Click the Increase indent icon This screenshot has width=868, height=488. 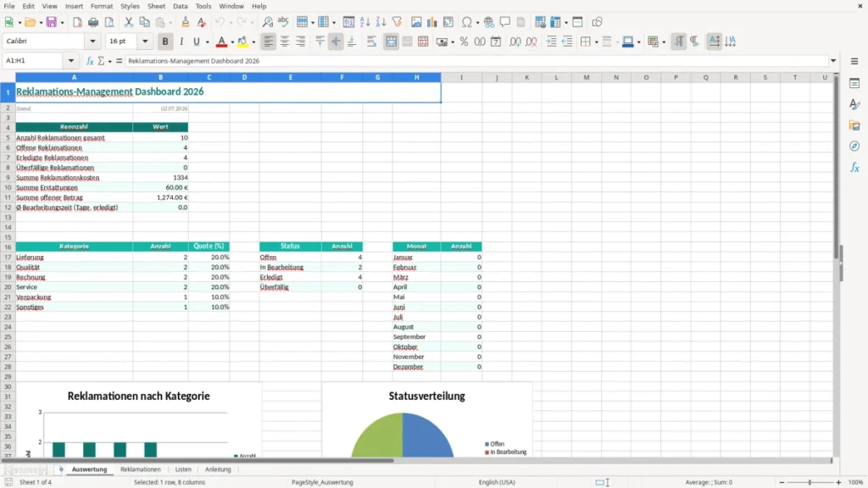[551, 42]
